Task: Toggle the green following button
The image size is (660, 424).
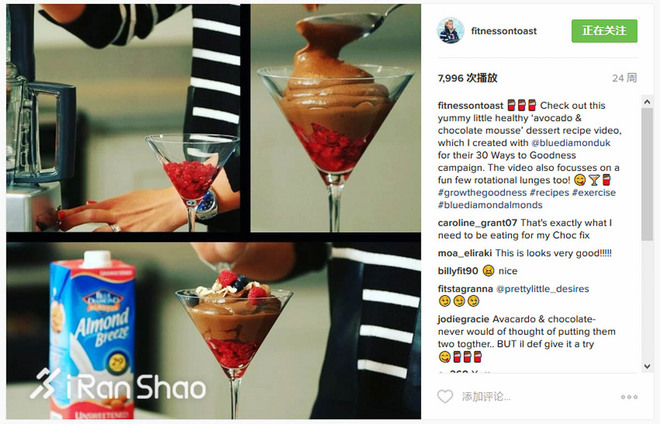Action: 604,31
